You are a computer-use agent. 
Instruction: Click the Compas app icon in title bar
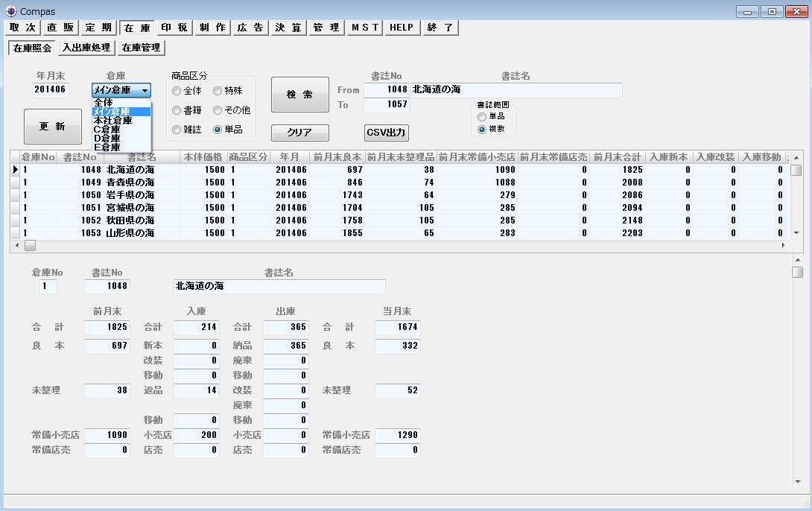(x=11, y=11)
